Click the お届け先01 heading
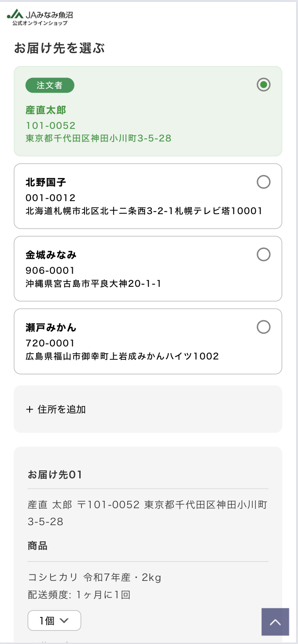Viewport: 298px width, 644px height. pyautogui.click(x=55, y=474)
